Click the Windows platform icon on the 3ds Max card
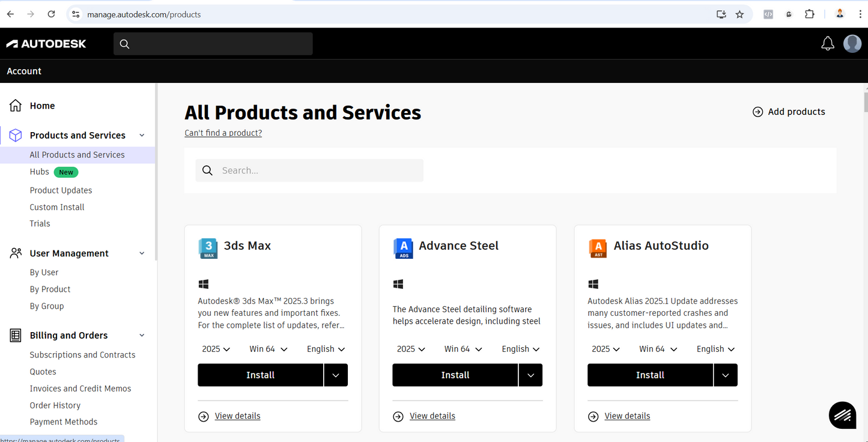This screenshot has height=442, width=868. click(x=203, y=284)
